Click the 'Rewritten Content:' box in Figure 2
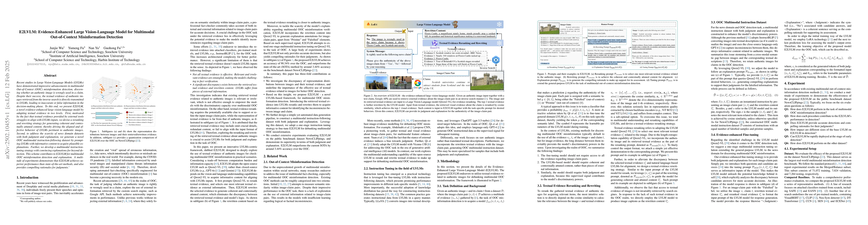Image resolution: width=868 pixels, height=225 pixels. point(460,34)
